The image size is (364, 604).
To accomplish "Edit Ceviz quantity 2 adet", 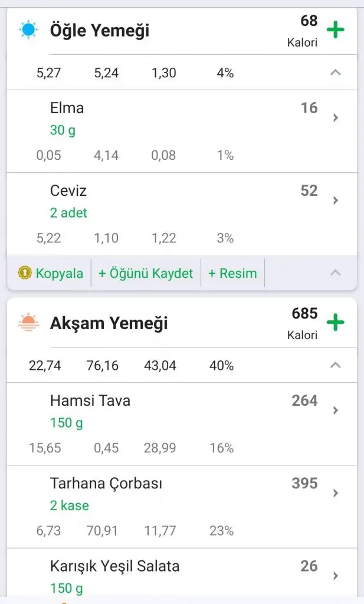I will [x=68, y=213].
